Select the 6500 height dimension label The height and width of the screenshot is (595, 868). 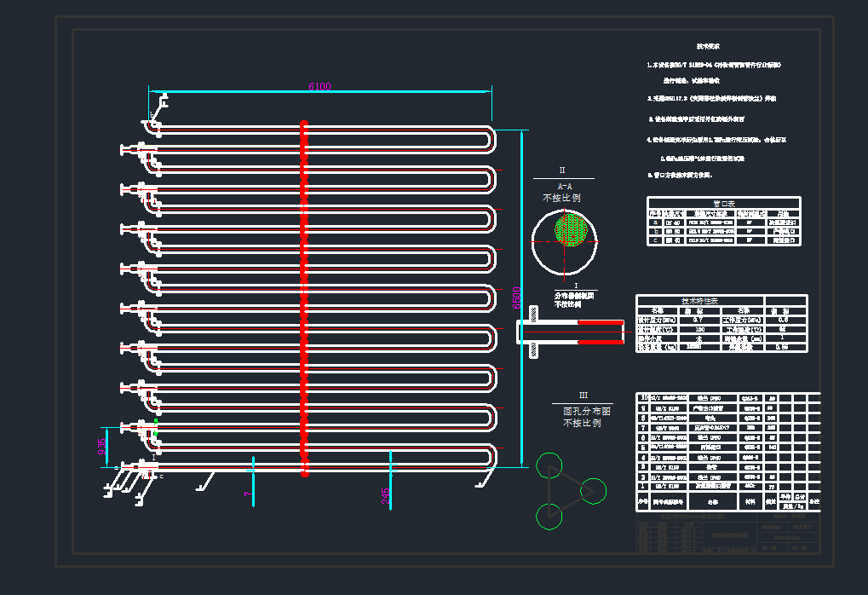coord(516,297)
